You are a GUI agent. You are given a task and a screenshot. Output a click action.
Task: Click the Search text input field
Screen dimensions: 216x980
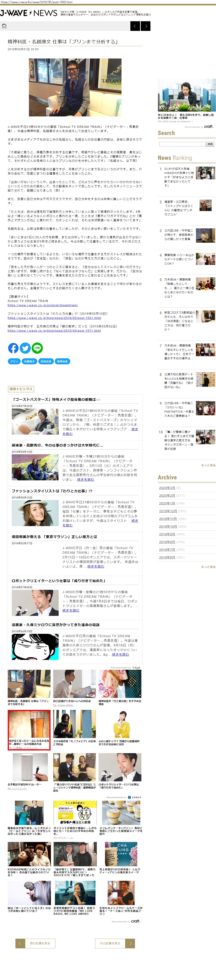click(182, 144)
